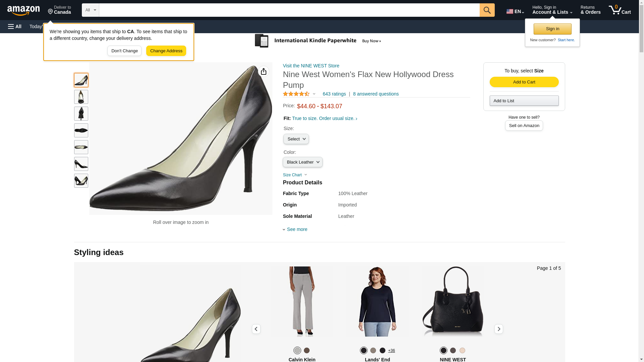Expand the search category All dropdown
This screenshot has width=644, height=362.
point(90,10)
